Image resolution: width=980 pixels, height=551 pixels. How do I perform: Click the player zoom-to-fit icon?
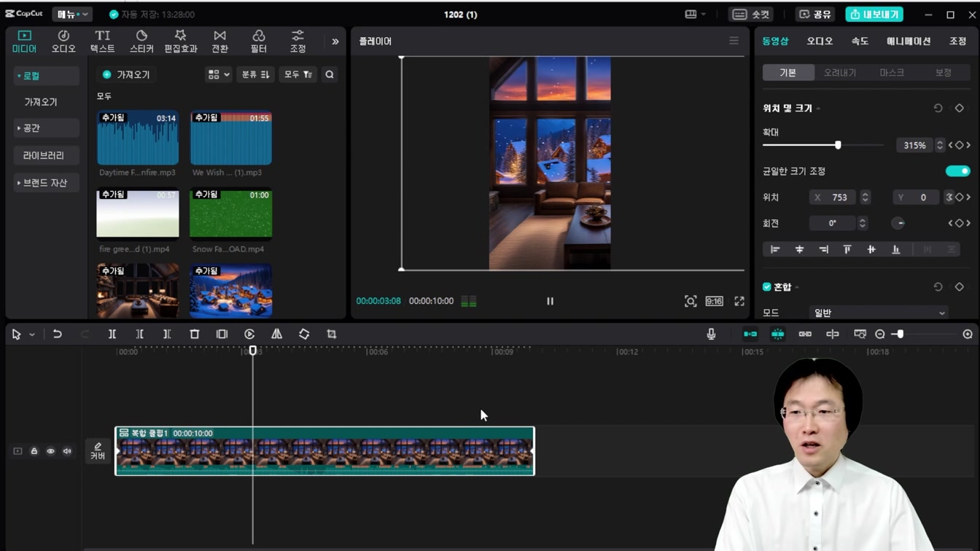point(691,301)
